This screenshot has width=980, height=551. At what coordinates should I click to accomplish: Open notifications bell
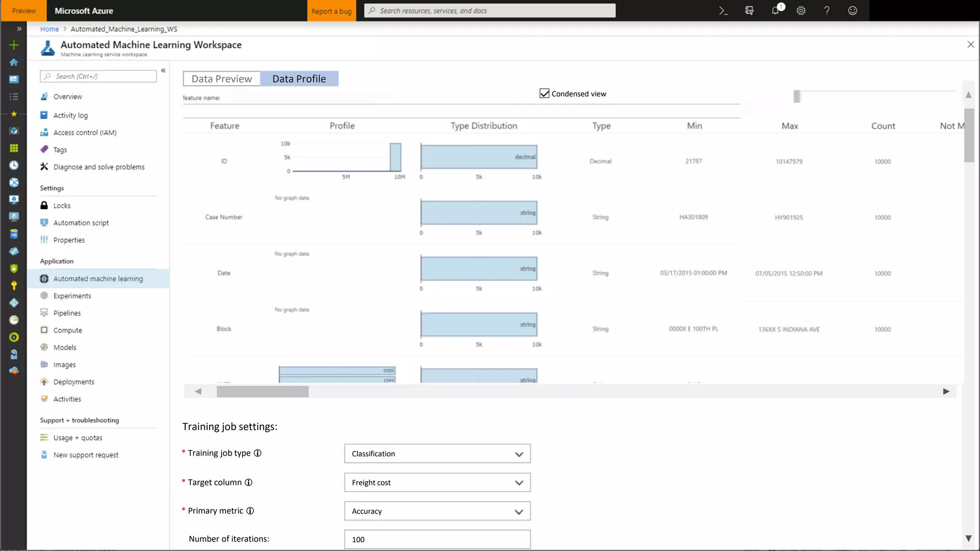click(x=776, y=11)
